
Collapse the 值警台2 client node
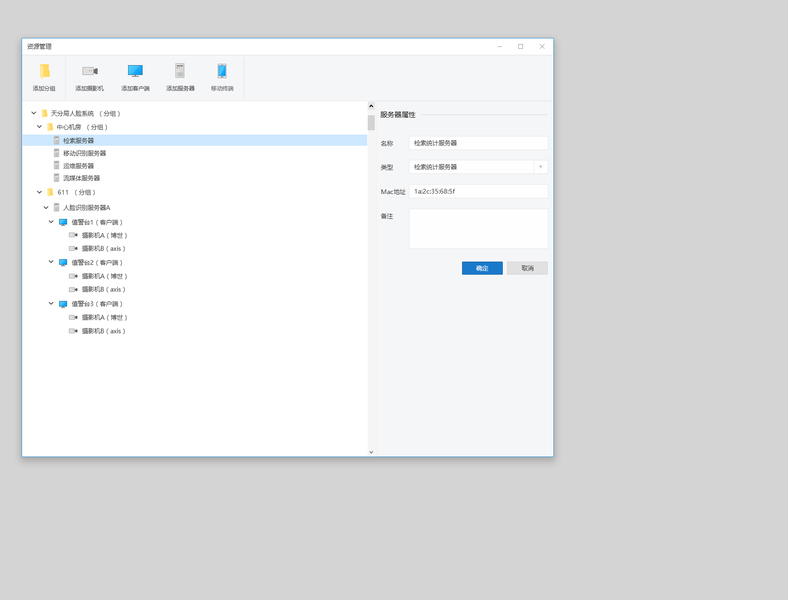[51, 262]
